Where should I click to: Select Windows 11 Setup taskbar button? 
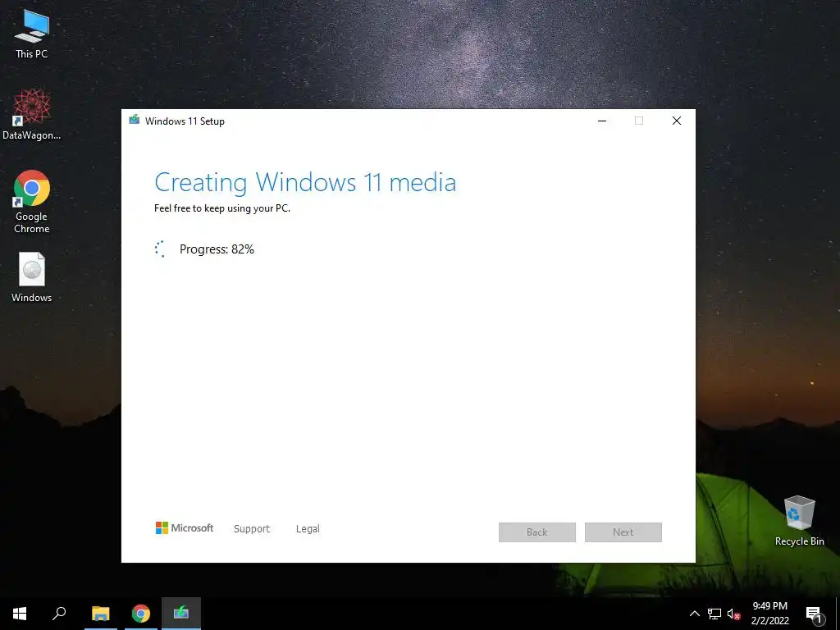pyautogui.click(x=181, y=614)
